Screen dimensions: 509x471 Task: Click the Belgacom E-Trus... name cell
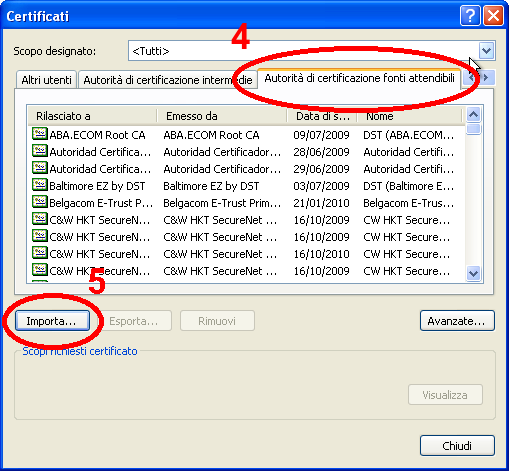pos(409,203)
